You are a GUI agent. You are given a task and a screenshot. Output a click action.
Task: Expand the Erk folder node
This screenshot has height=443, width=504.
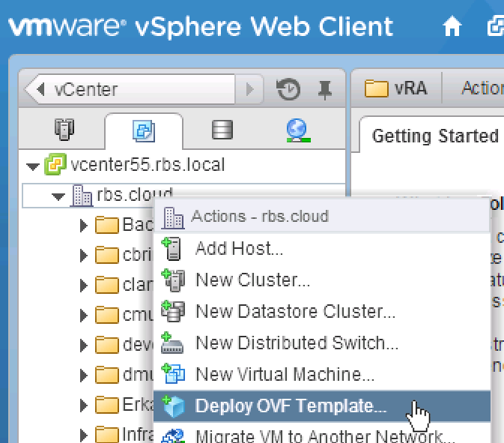pyautogui.click(x=84, y=405)
